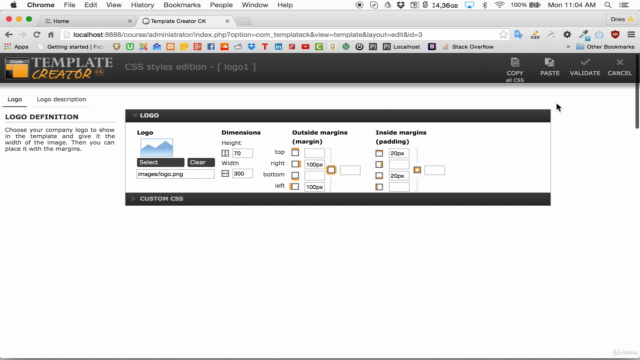Click the Height dimension icon

[225, 153]
